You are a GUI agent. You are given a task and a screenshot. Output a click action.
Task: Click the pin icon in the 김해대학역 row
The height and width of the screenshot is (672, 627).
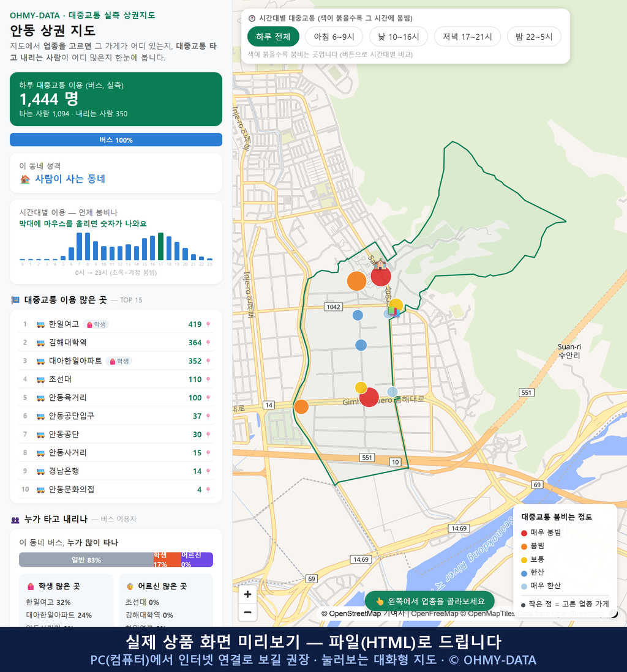point(208,343)
